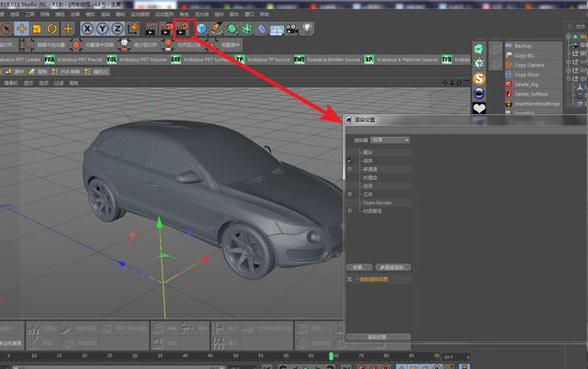This screenshot has width=588, height=369.
Task: Click the 效果... button
Action: click(359, 267)
